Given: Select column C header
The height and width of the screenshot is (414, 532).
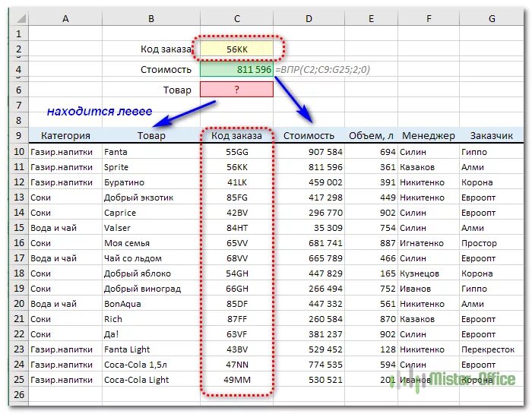Looking at the screenshot, I should (237, 18).
